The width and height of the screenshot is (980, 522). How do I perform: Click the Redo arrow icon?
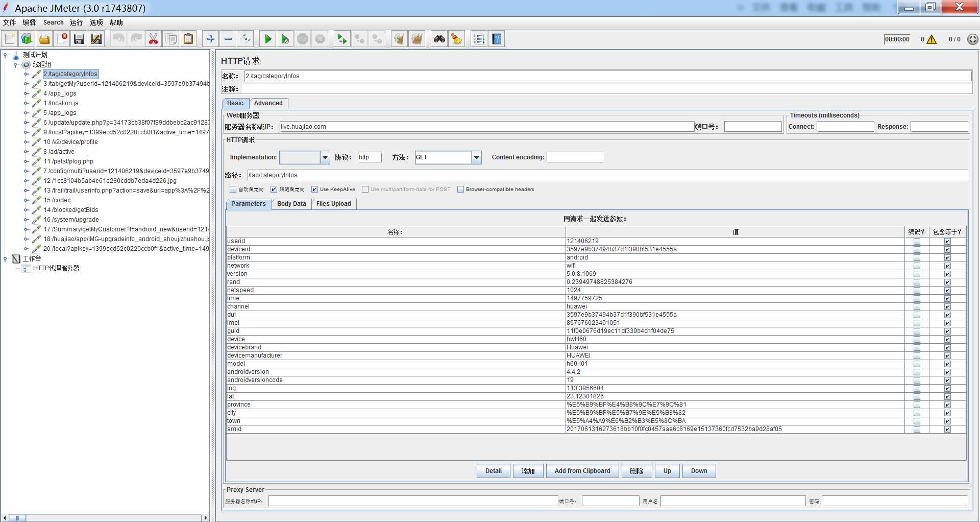pyautogui.click(x=136, y=39)
